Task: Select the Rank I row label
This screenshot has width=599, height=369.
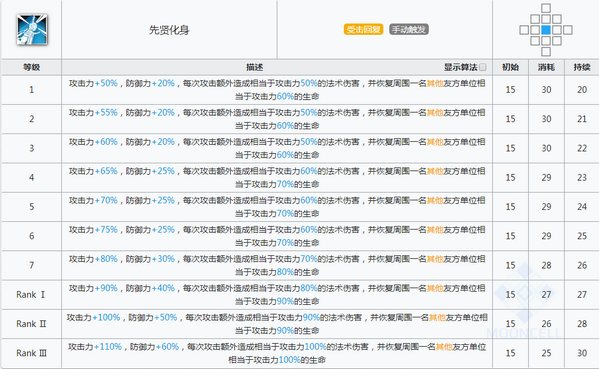Action: [x=31, y=295]
